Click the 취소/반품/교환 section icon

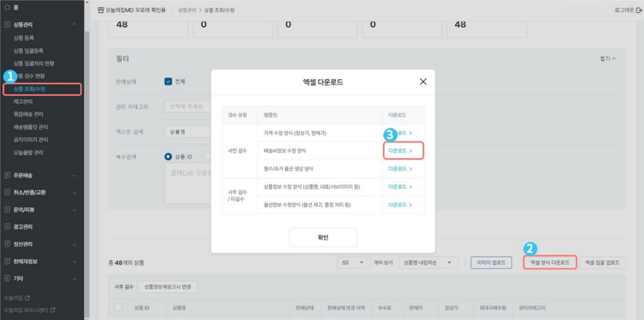click(7, 192)
